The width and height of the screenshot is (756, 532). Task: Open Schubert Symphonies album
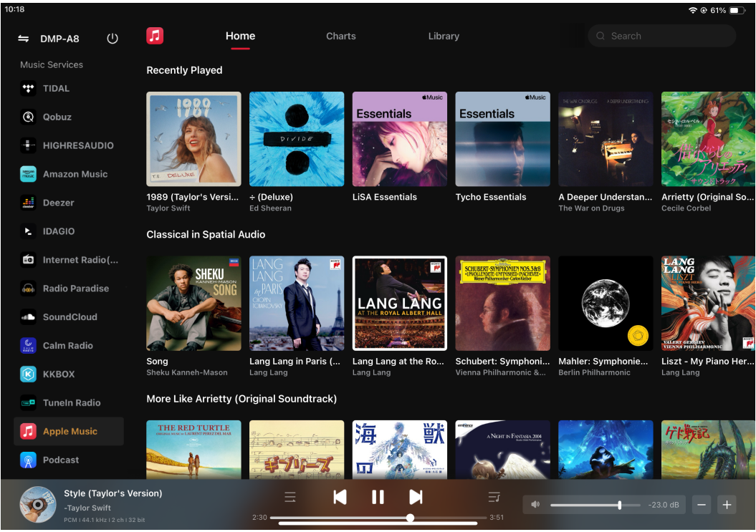[502, 303]
